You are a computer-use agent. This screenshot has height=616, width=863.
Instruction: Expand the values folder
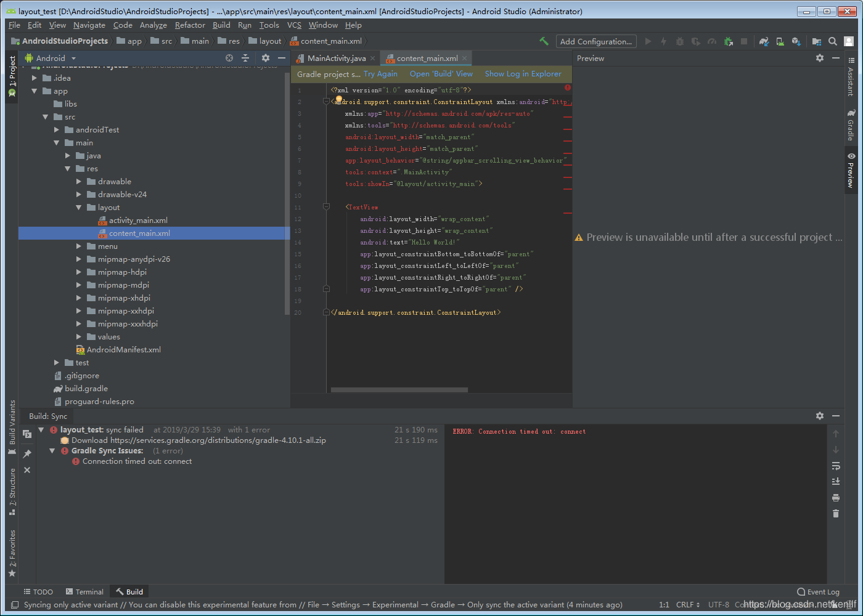click(79, 337)
